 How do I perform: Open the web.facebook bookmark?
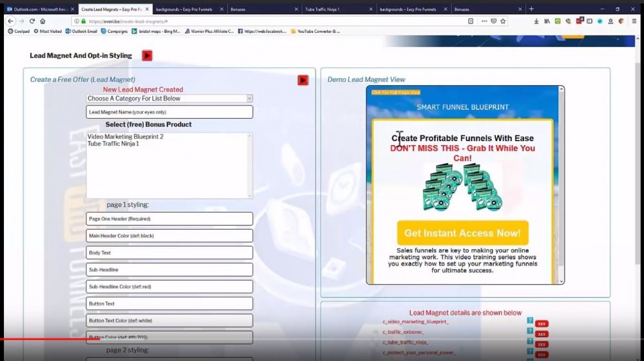coord(262,31)
